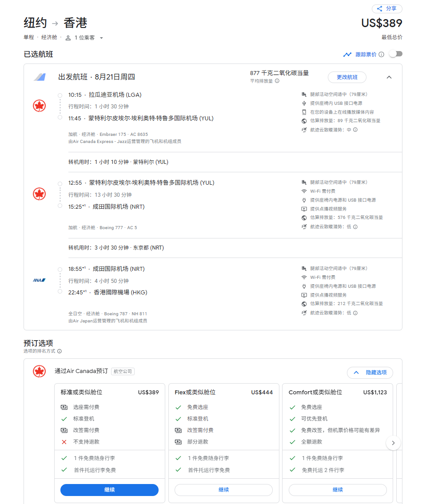Click 继续 for the Flex US$444 fare
This screenshot has height=504, width=426.
[x=223, y=490]
